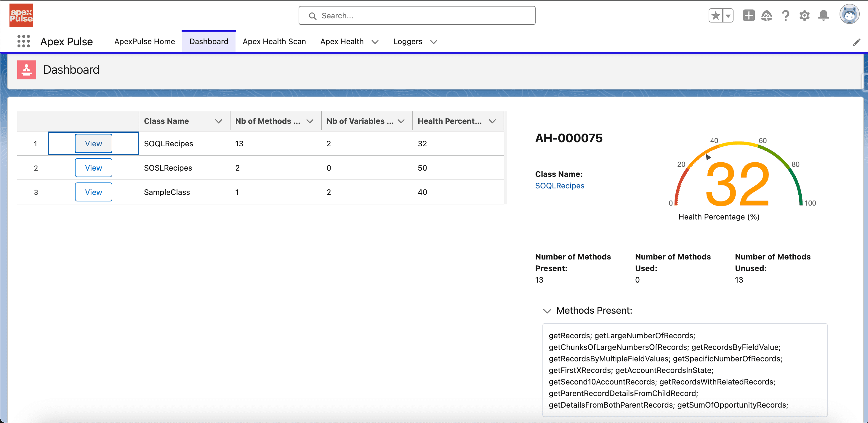Expand the Apex Health tab dropdown chevron
This screenshot has width=868, height=423.
(375, 42)
